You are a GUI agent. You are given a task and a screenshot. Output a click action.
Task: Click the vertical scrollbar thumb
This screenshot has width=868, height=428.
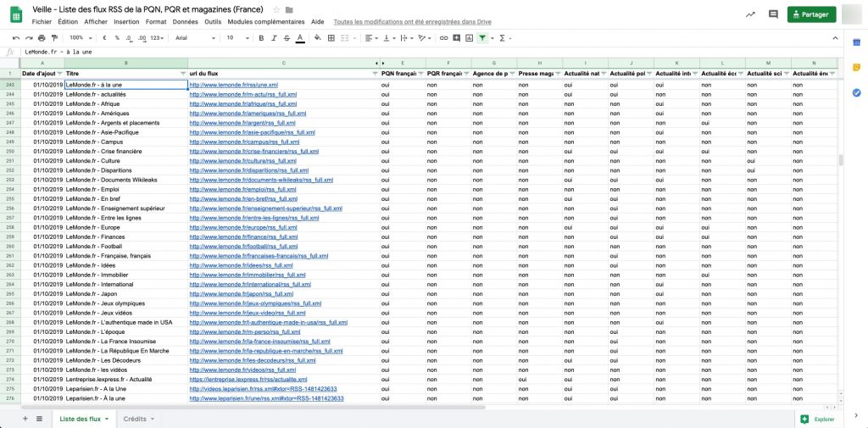(841, 160)
